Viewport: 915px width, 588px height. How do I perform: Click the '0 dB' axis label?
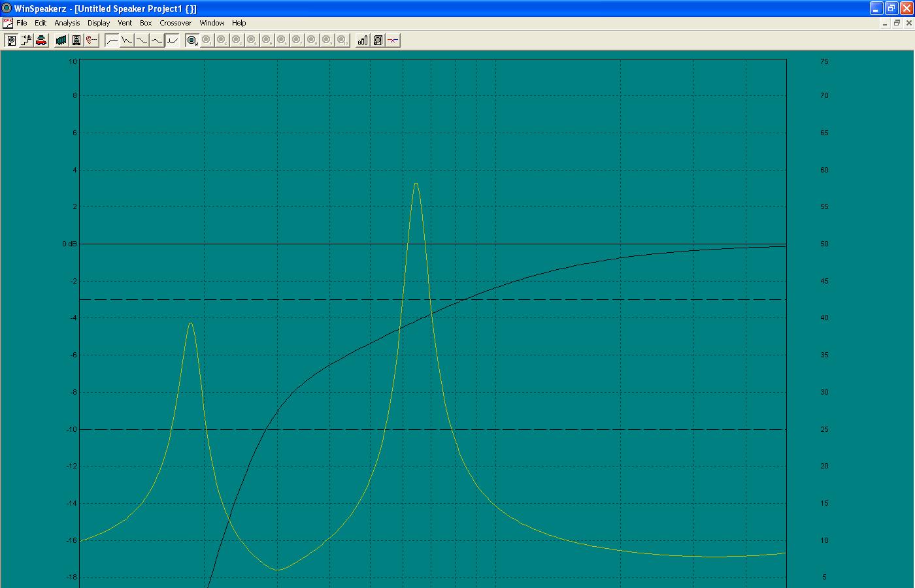pyautogui.click(x=69, y=244)
